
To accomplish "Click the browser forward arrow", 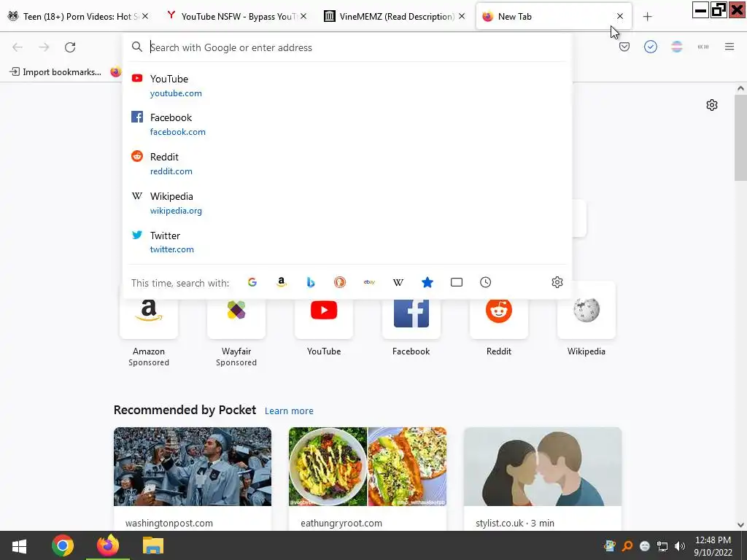I will (44, 47).
